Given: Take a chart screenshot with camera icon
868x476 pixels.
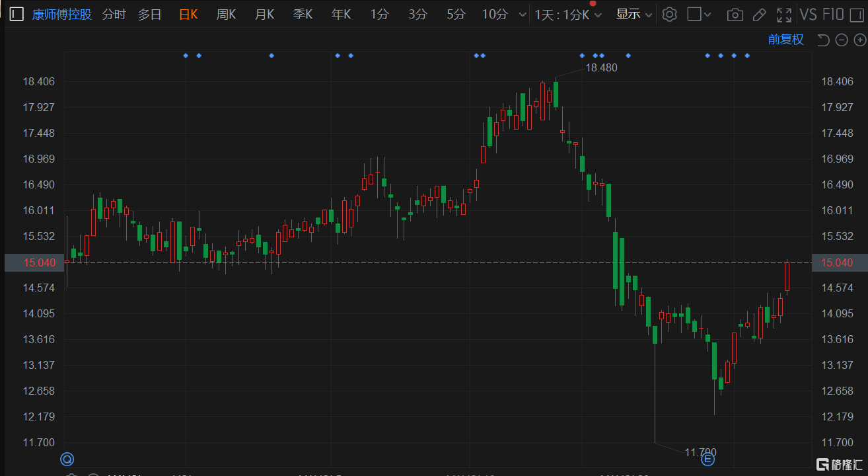Looking at the screenshot, I should pos(734,15).
